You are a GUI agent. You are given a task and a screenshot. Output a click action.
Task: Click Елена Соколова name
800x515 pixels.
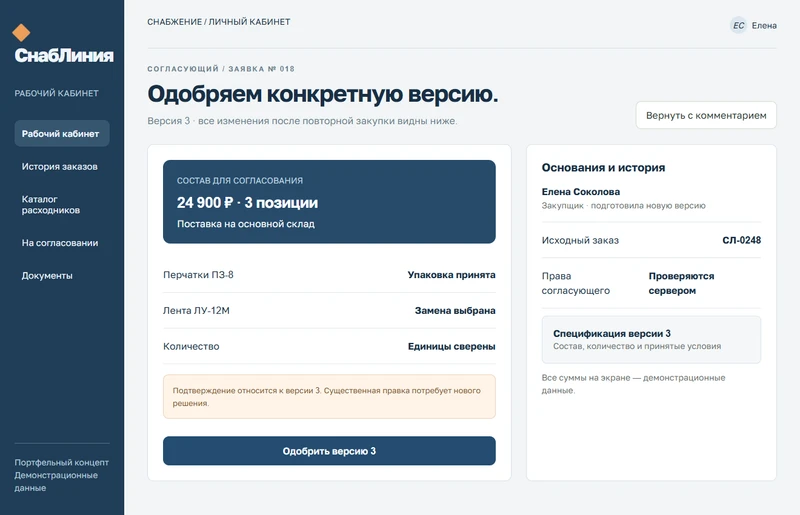(x=581, y=192)
